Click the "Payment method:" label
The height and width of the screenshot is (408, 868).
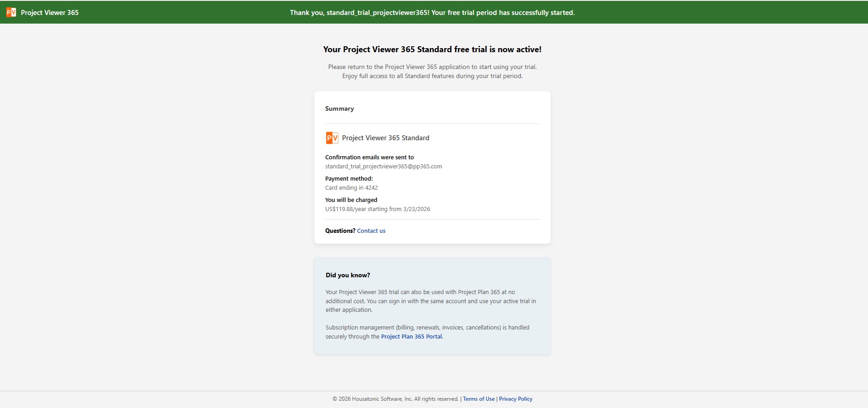click(x=349, y=179)
